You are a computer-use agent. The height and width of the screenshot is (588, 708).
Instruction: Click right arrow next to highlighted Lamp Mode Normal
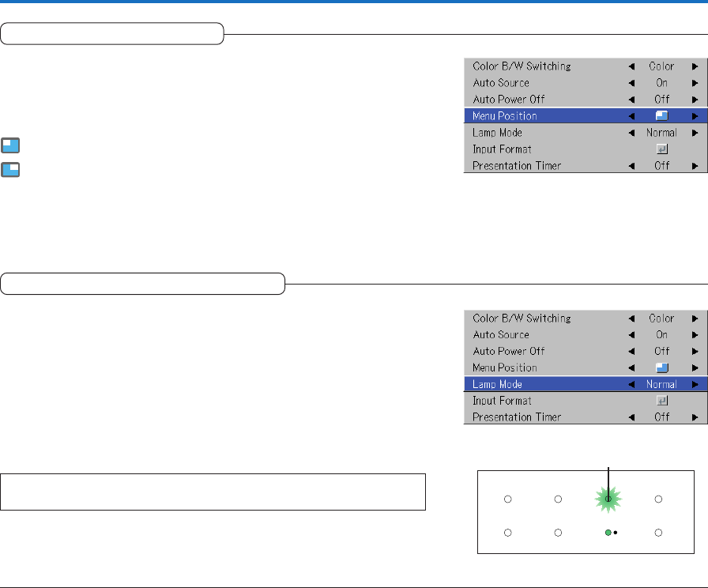(694, 385)
